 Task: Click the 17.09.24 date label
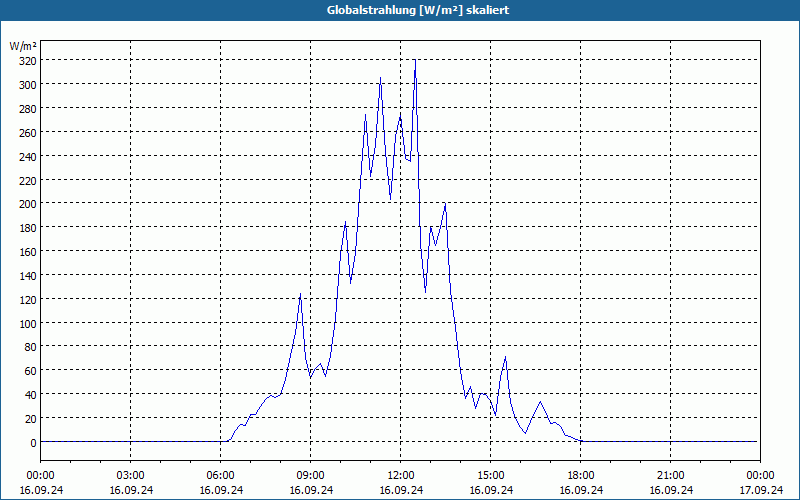(761, 490)
